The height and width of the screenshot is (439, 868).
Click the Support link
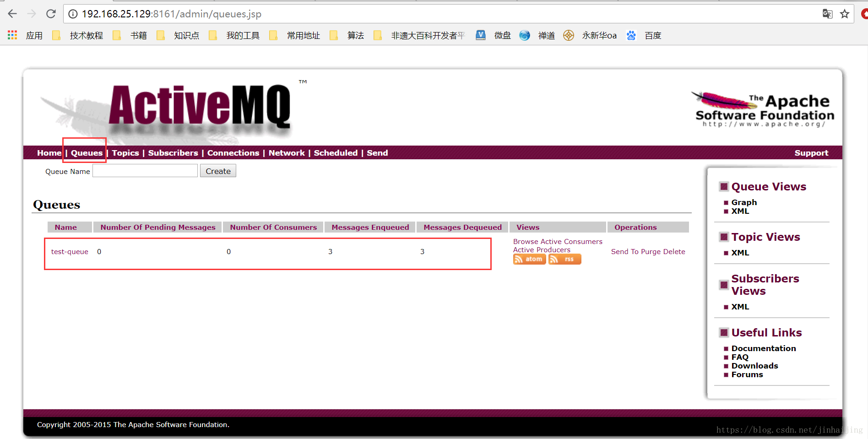[811, 153]
